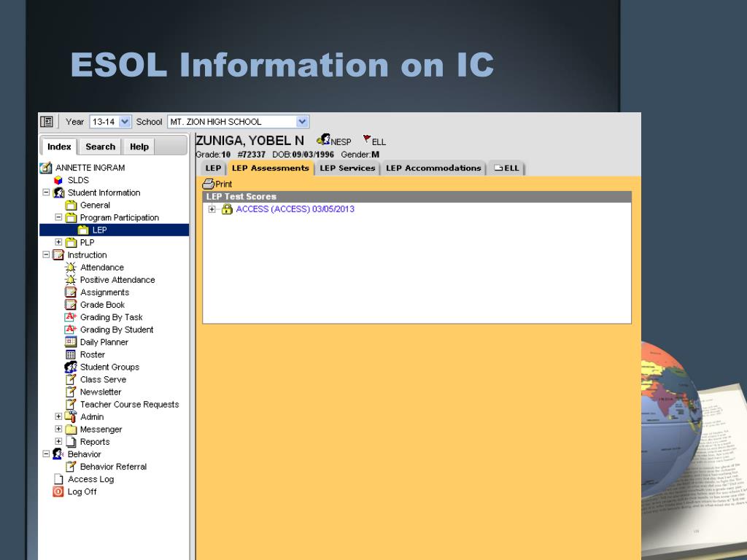Image resolution: width=747 pixels, height=560 pixels.
Task: Click the Grade Book icon
Action: pos(71,304)
